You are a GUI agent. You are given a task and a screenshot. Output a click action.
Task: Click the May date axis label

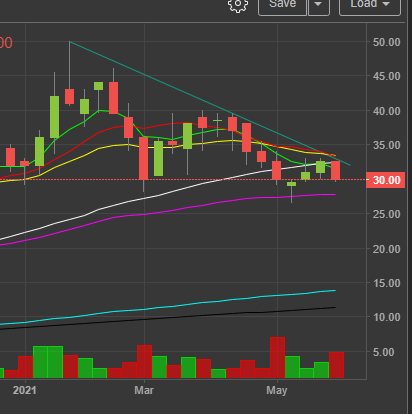click(277, 390)
